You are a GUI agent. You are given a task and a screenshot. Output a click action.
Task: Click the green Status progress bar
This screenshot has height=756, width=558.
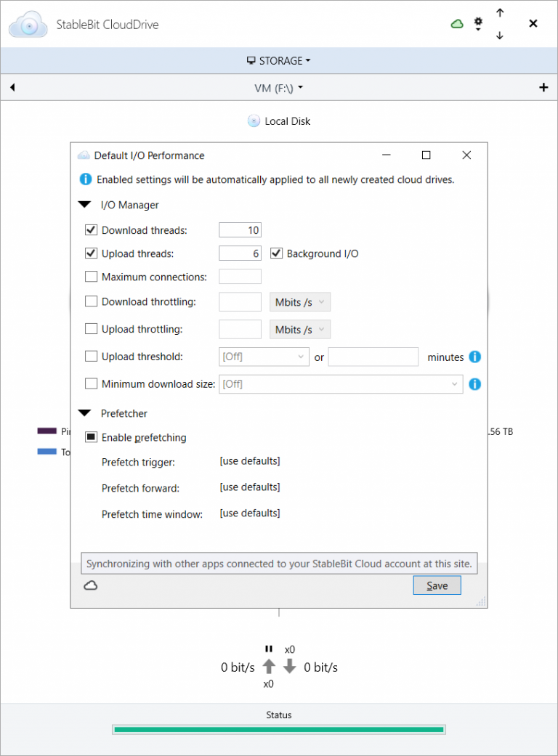tap(278, 729)
